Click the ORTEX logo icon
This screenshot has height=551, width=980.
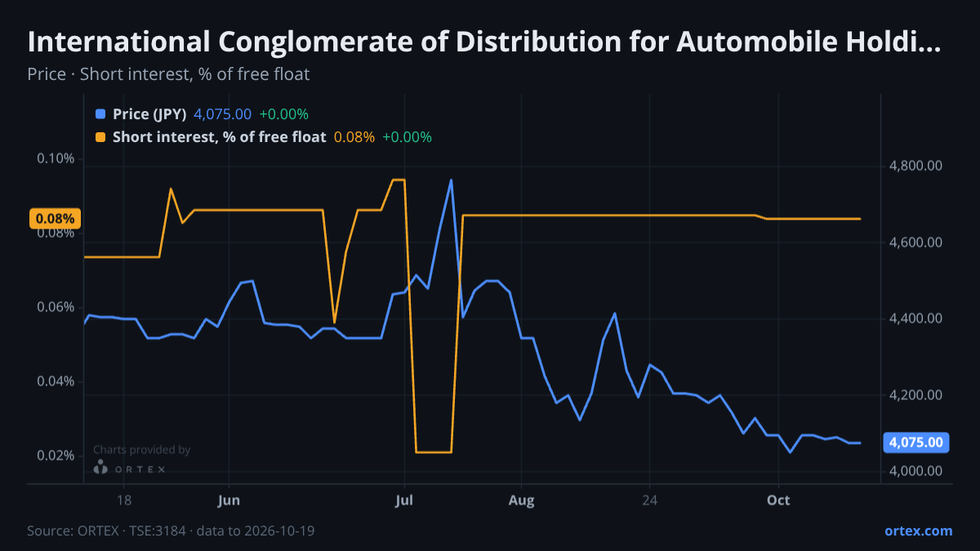coord(100,468)
